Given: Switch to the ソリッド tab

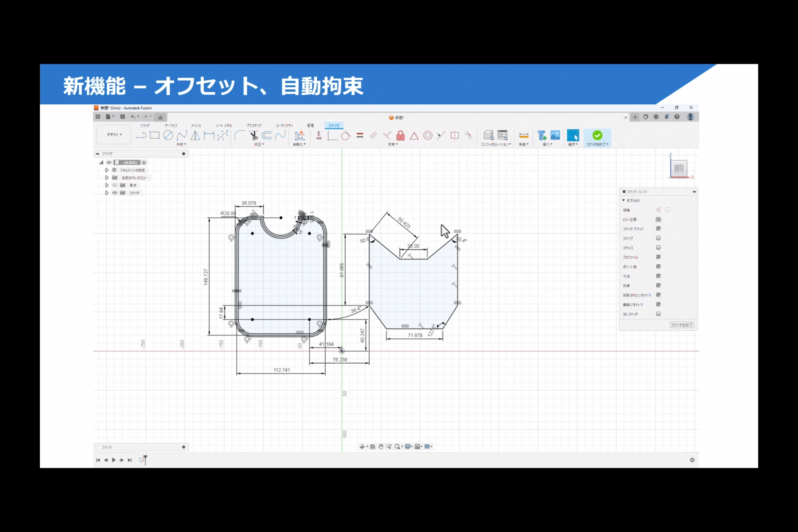Looking at the screenshot, I should pyautogui.click(x=145, y=126).
